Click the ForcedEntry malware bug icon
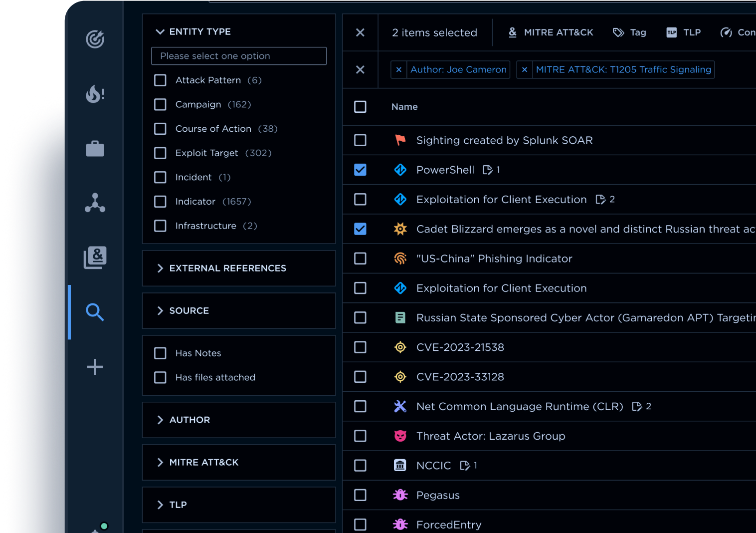 tap(400, 525)
